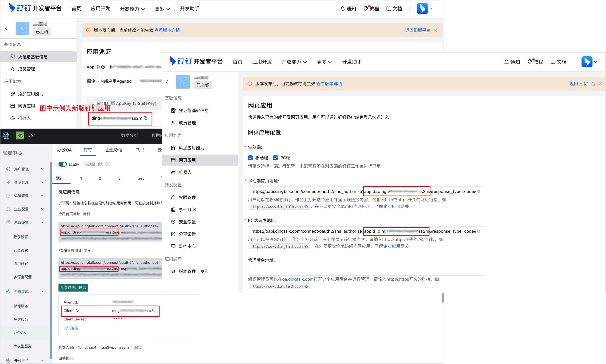This screenshot has height=364, width=606.
Task: Uncheck the 移动端 checkbox
Action: [x=250, y=158]
